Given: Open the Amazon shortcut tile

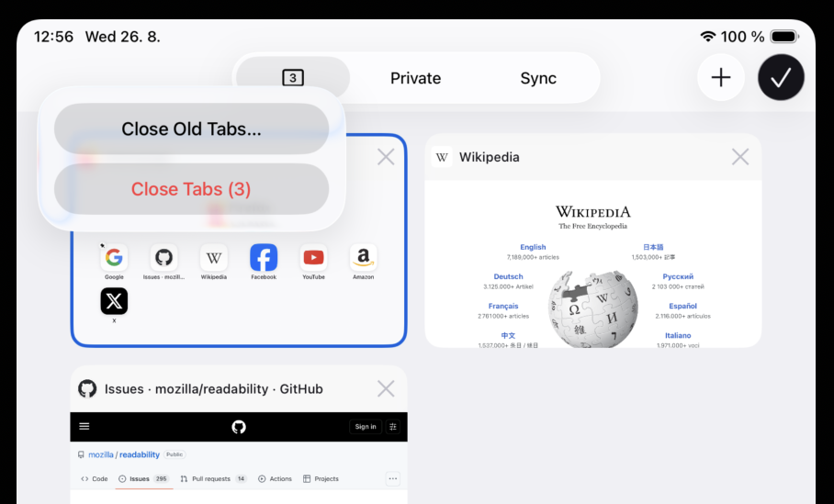Looking at the screenshot, I should click(x=364, y=262).
